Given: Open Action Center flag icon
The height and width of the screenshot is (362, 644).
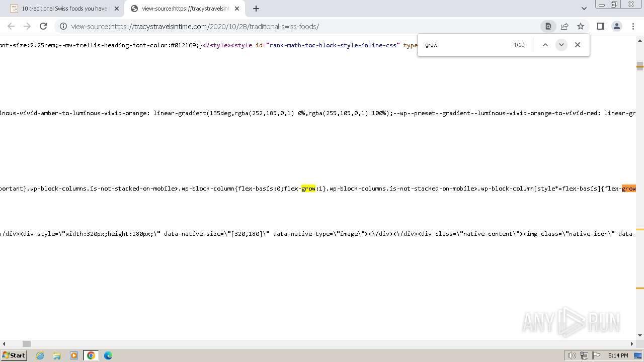Looking at the screenshot, I should tap(596, 355).
